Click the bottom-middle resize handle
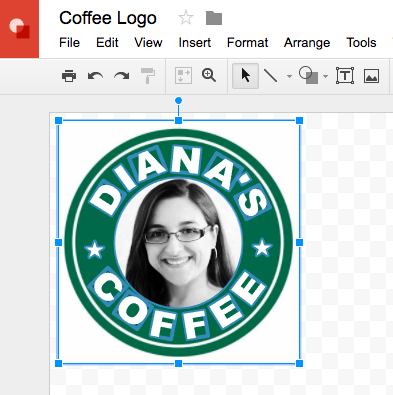Image resolution: width=393 pixels, height=395 pixels. click(179, 363)
